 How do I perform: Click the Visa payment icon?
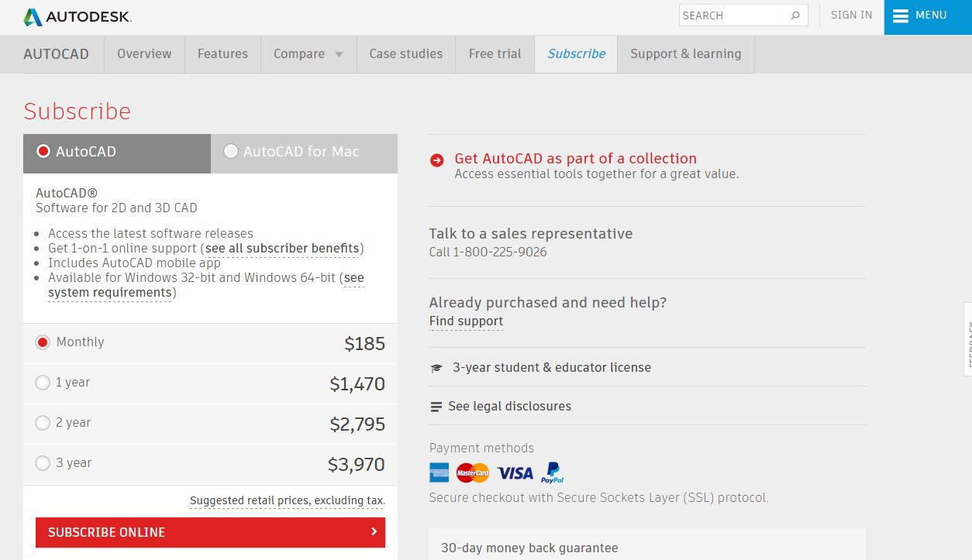coord(515,472)
